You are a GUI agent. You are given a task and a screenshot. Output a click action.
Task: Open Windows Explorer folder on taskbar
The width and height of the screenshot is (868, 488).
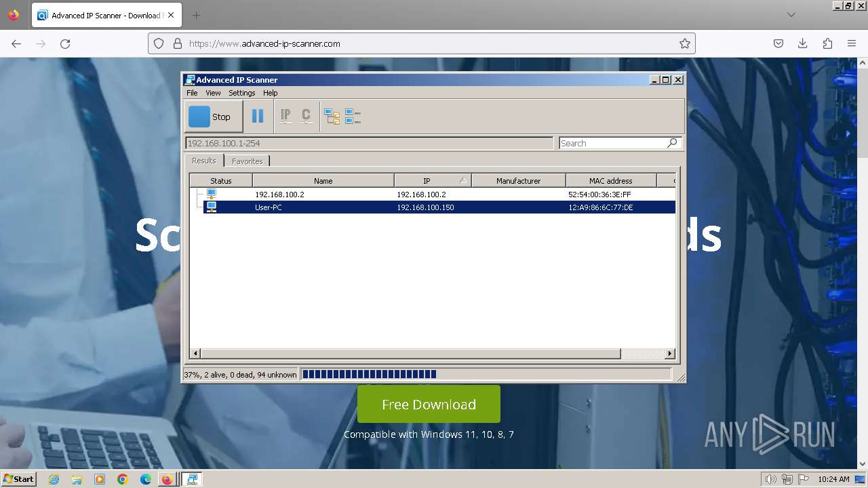[77, 479]
